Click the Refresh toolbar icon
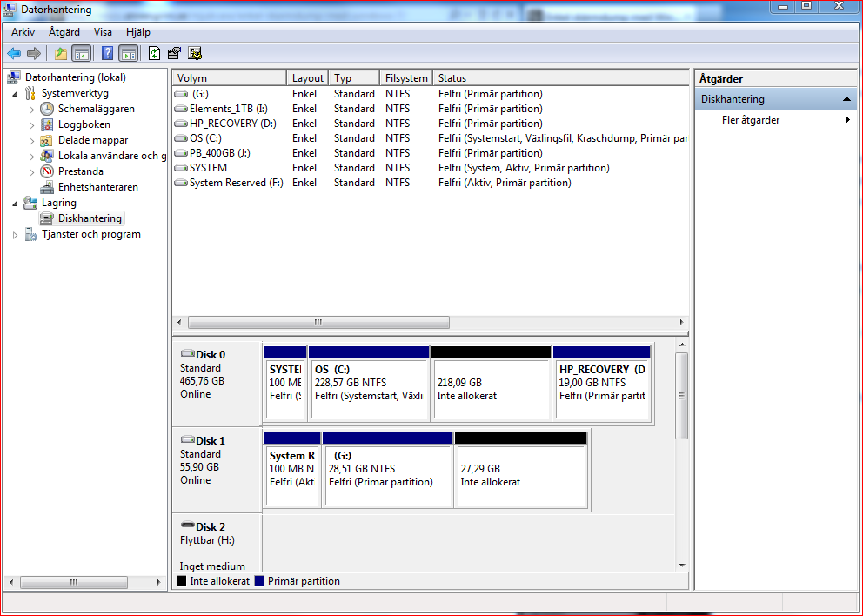 tap(155, 53)
